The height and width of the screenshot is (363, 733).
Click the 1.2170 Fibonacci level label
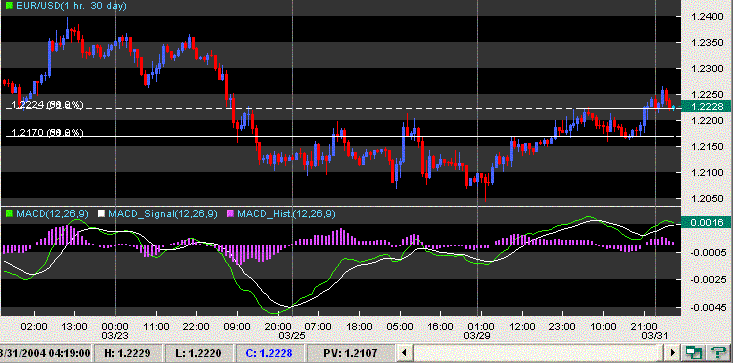click(x=47, y=133)
